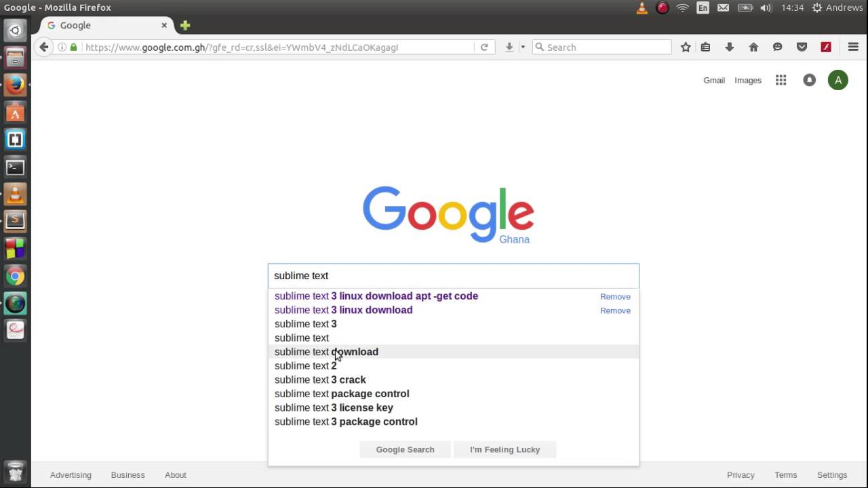This screenshot has height=488, width=868.
Task: Select suggestion 'sublime text 3 linux download apt -get code'
Action: [x=376, y=296]
